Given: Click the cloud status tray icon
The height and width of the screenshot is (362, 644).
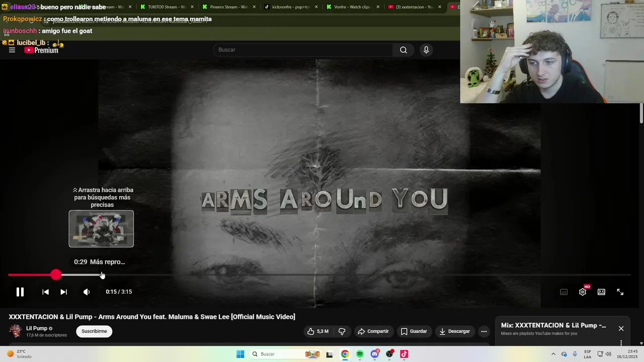Looking at the screenshot, I should tap(564, 354).
